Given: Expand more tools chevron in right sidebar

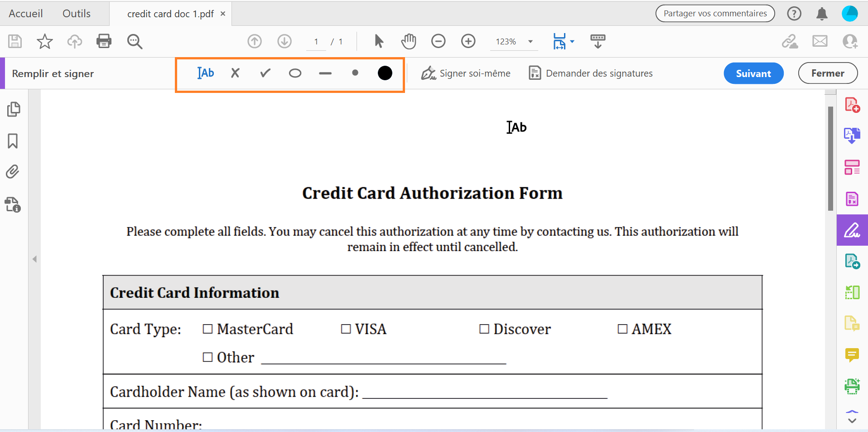Looking at the screenshot, I should point(852,421).
